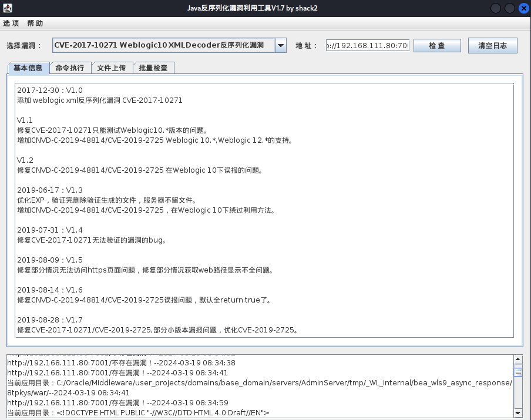Click the log scrollbar down arrow
This screenshot has height=420, width=531.
click(x=518, y=413)
